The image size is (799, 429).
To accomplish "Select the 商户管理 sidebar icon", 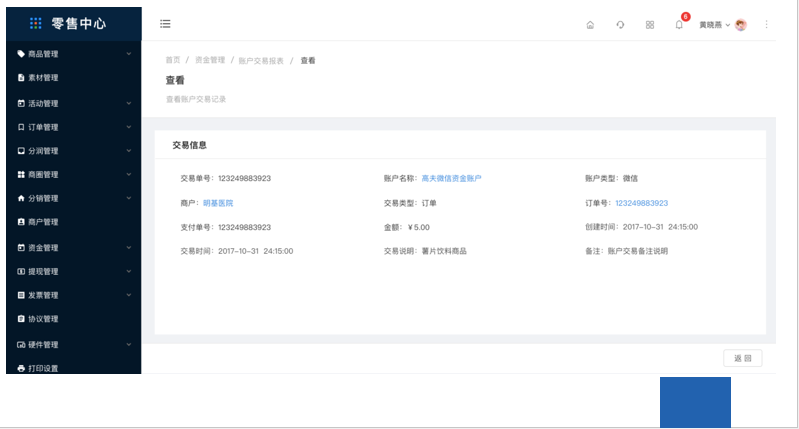I will click(21, 222).
